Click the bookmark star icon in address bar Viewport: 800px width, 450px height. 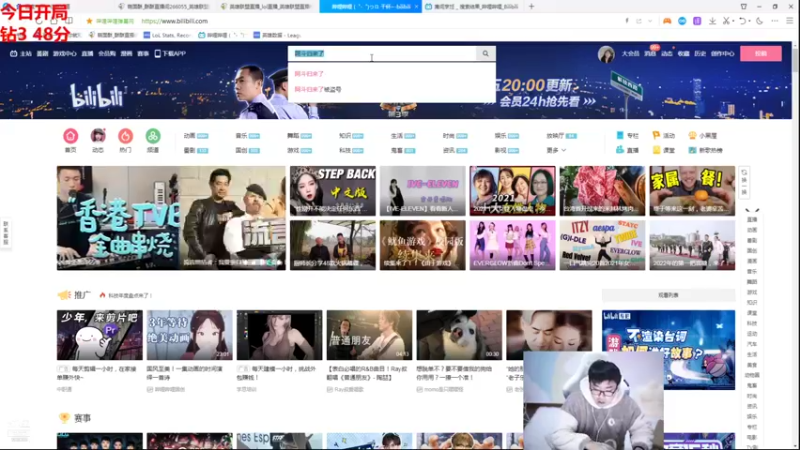click(x=89, y=21)
